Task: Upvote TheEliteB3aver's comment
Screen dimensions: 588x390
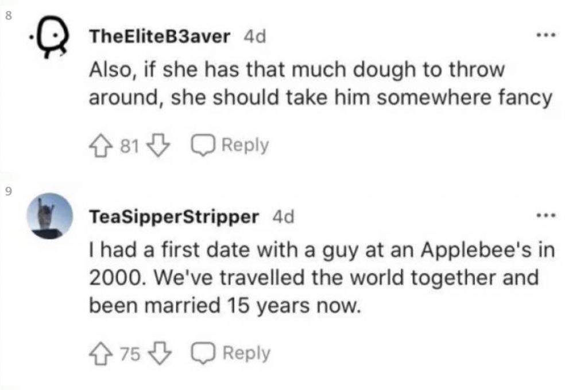Action: tap(101, 146)
